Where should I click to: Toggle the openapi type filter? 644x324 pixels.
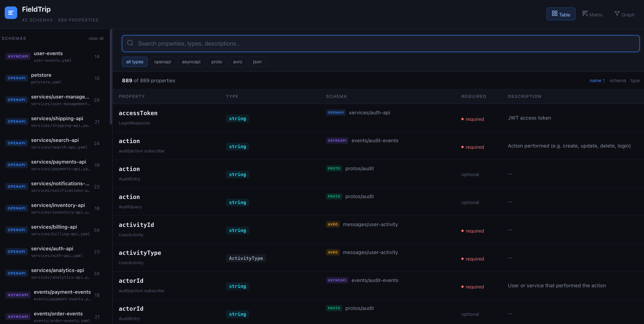click(163, 62)
